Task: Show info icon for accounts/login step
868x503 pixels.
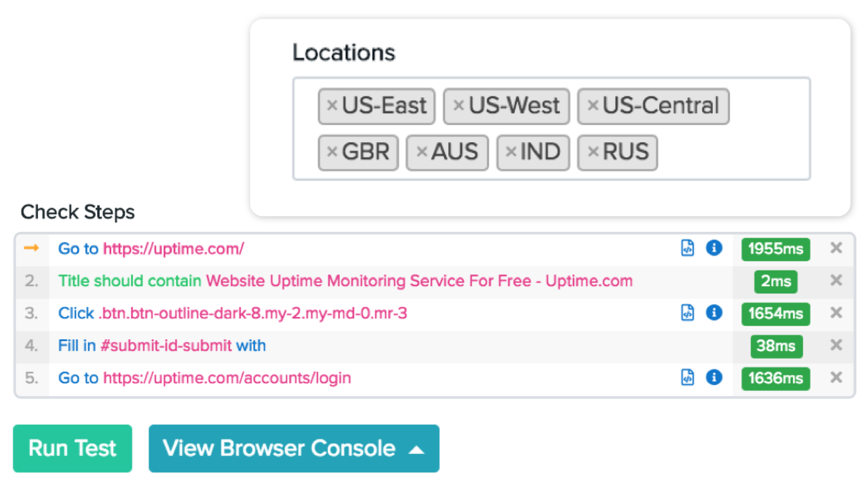Action: point(714,377)
